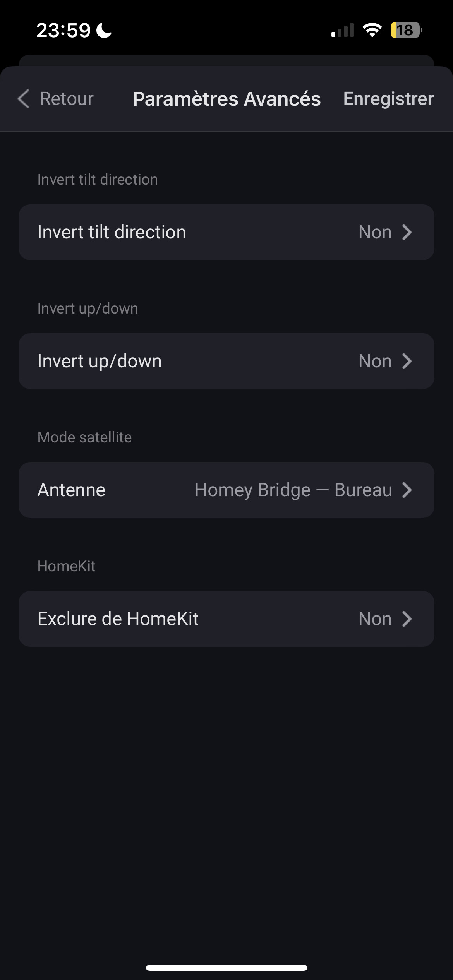The height and width of the screenshot is (980, 453).
Task: Expand the Exclure de HomeKit chevron
Action: [407, 619]
